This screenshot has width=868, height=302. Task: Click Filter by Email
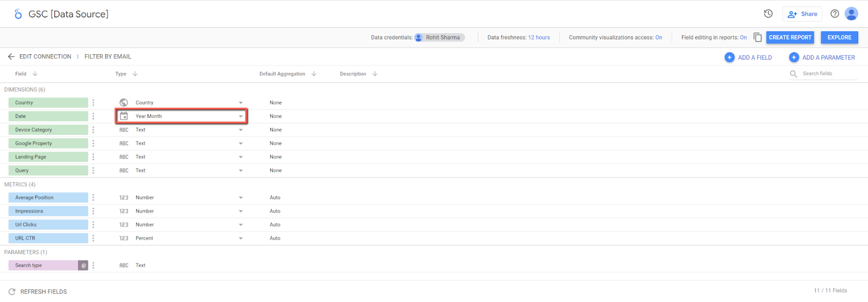click(108, 56)
